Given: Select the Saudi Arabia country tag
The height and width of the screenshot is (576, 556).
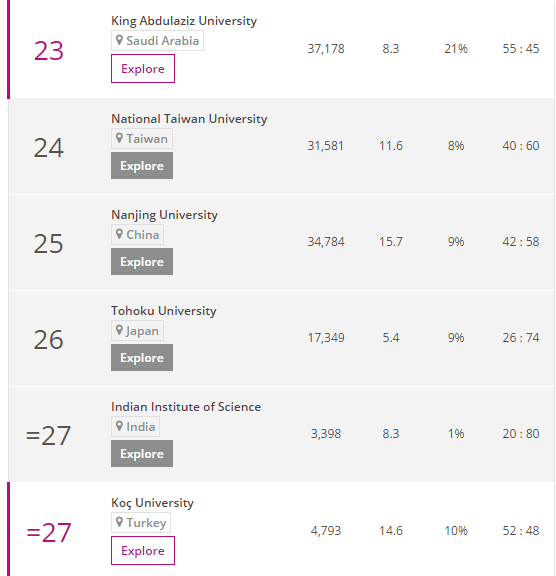Looking at the screenshot, I should pyautogui.click(x=158, y=40).
